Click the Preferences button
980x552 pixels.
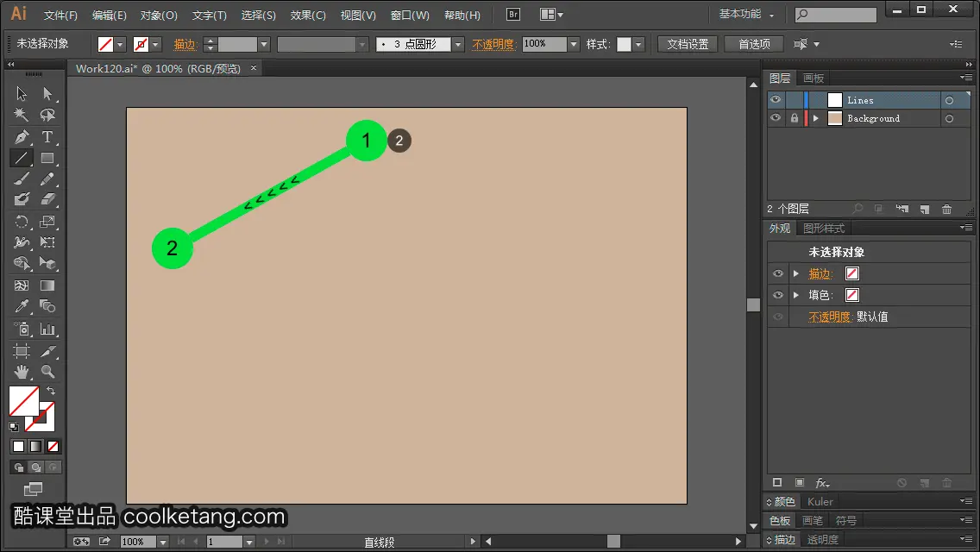[x=754, y=44]
